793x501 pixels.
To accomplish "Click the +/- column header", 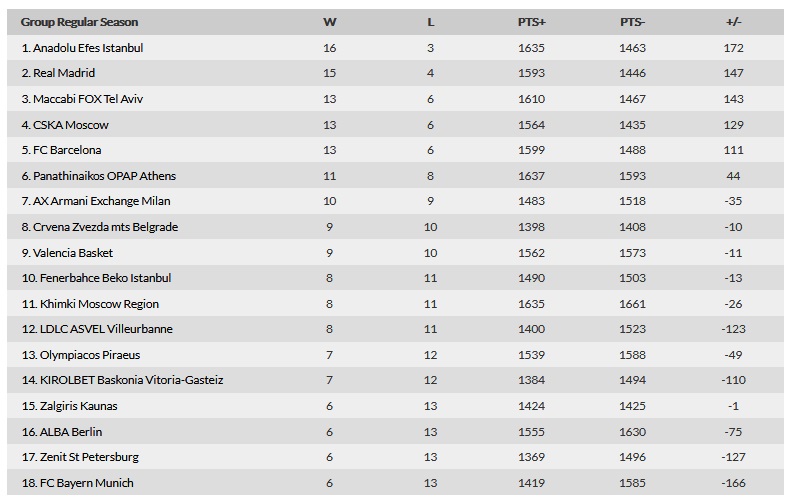I will point(733,22).
